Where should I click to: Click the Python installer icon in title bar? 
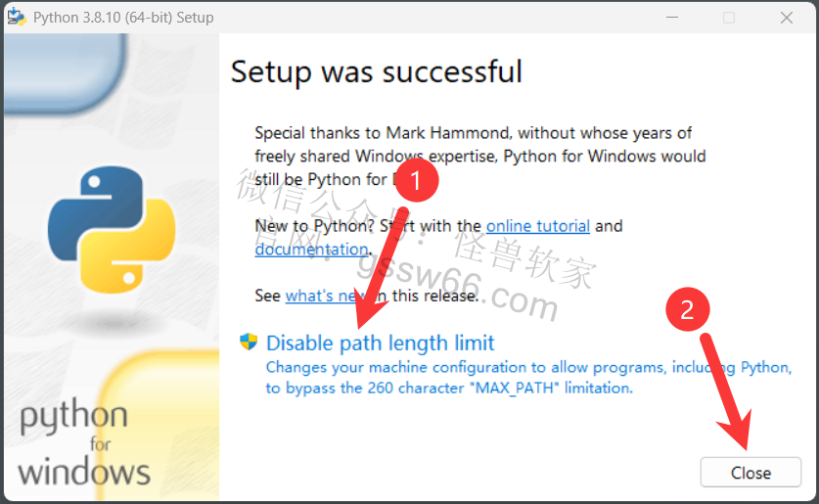17,18
